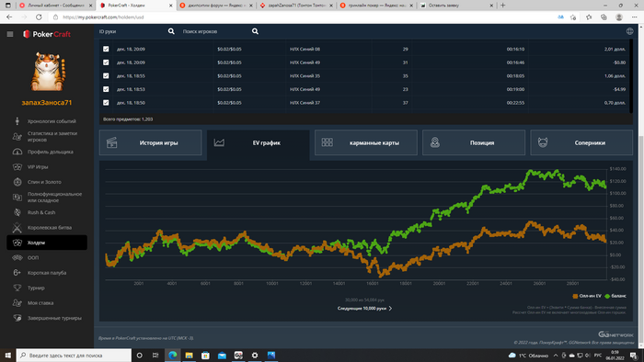Switch to карманные карты tab
Screen dimensions: 644x362
pos(366,142)
